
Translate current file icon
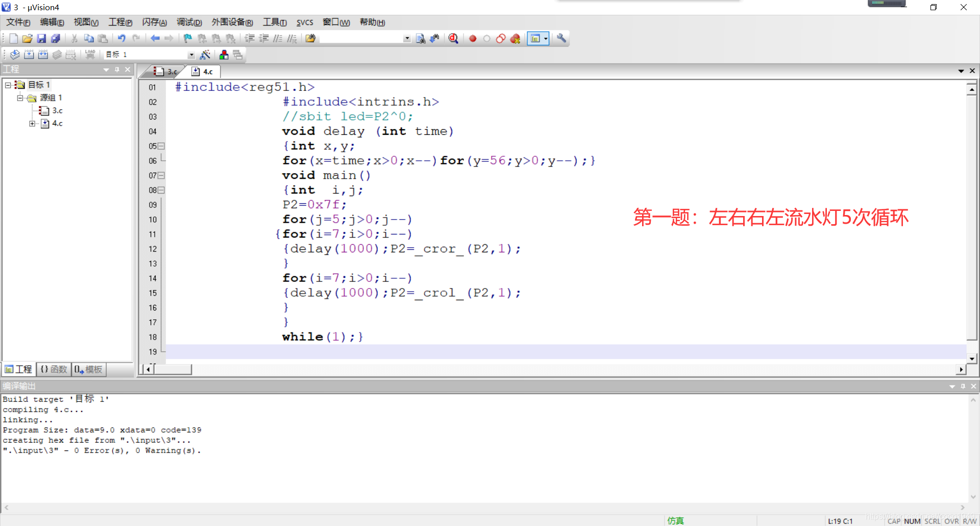tap(15, 54)
